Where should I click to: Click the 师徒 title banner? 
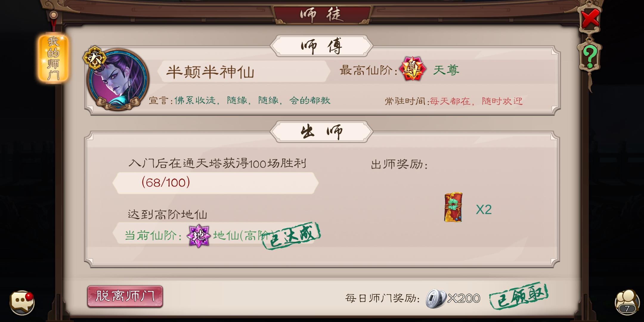[322, 14]
